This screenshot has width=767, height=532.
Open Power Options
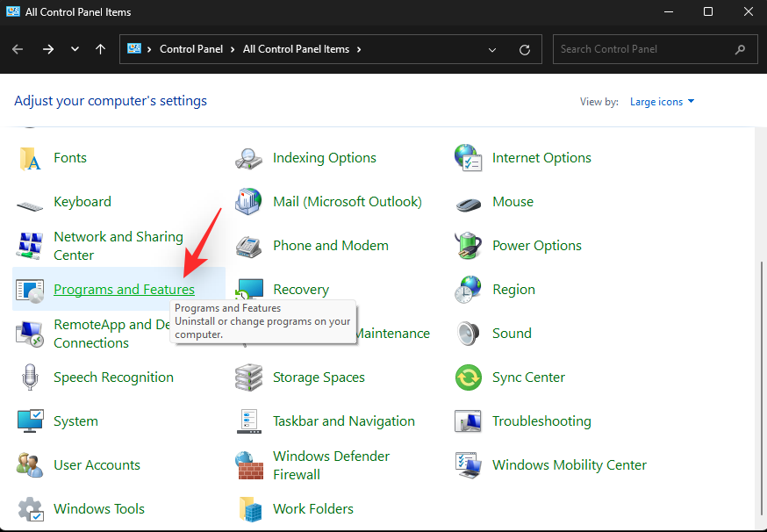click(x=537, y=246)
